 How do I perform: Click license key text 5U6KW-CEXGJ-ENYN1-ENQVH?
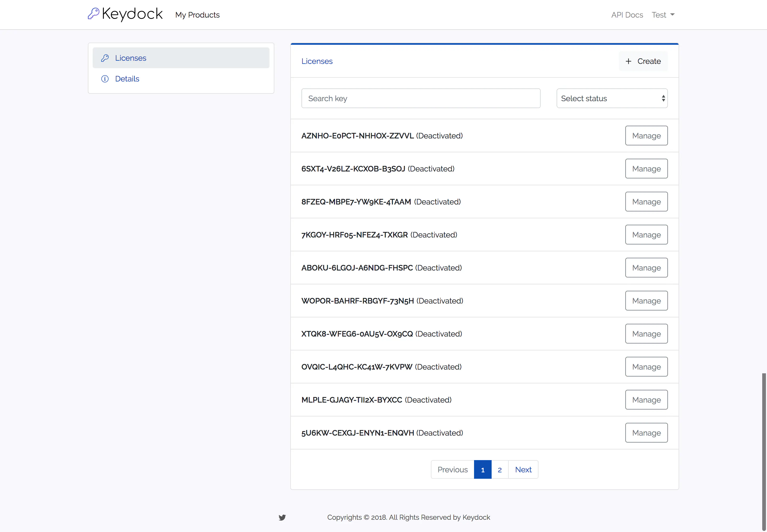[x=358, y=433]
